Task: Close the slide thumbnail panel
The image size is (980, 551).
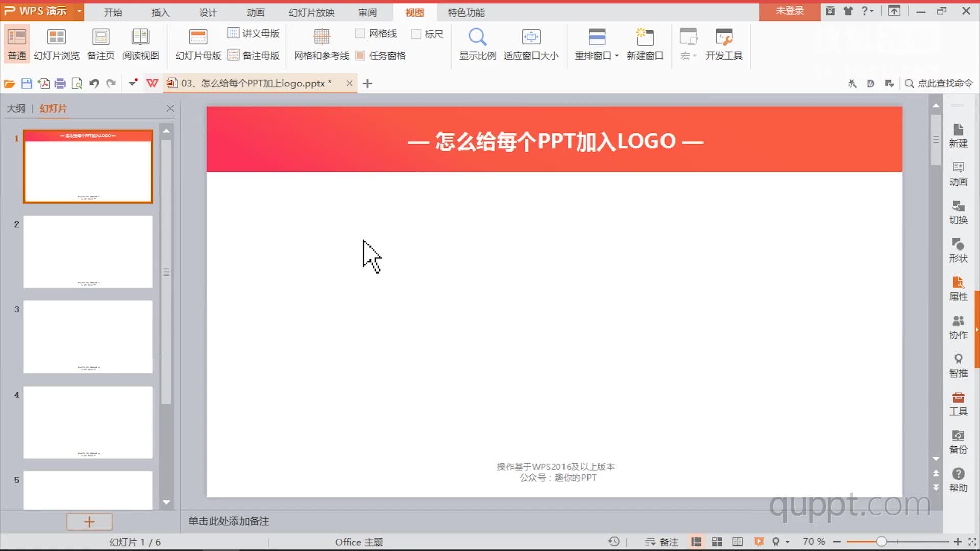Action: [170, 108]
